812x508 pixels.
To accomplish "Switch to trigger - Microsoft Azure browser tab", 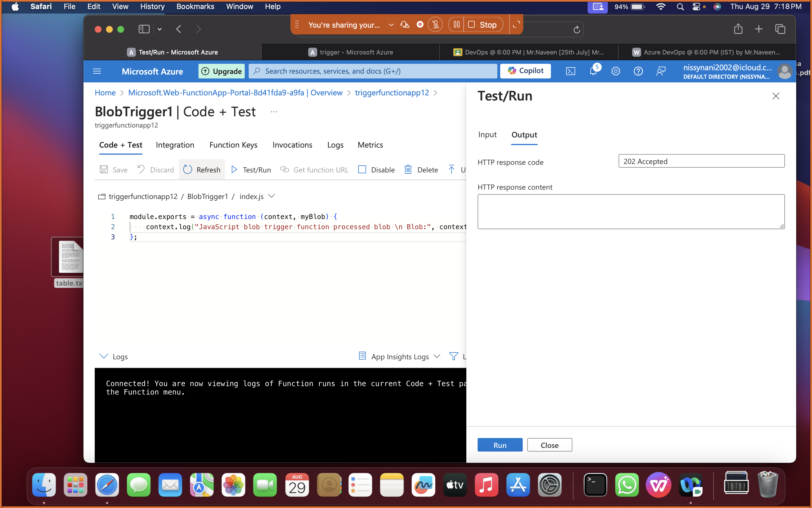I will 350,52.
